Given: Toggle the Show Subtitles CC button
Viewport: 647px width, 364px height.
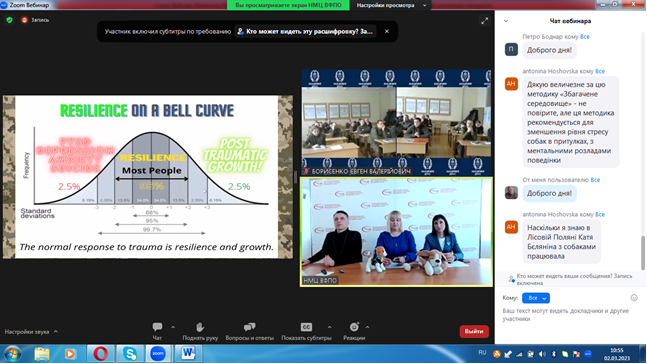Looking at the screenshot, I should pos(306,327).
